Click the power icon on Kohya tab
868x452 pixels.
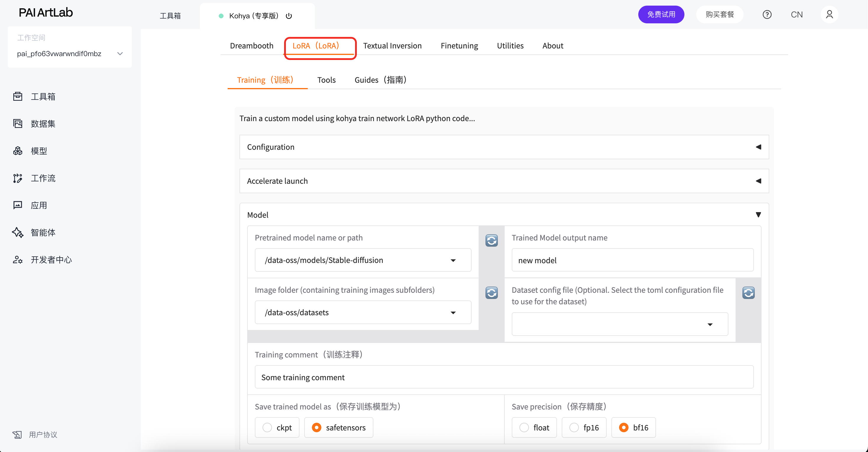point(289,16)
